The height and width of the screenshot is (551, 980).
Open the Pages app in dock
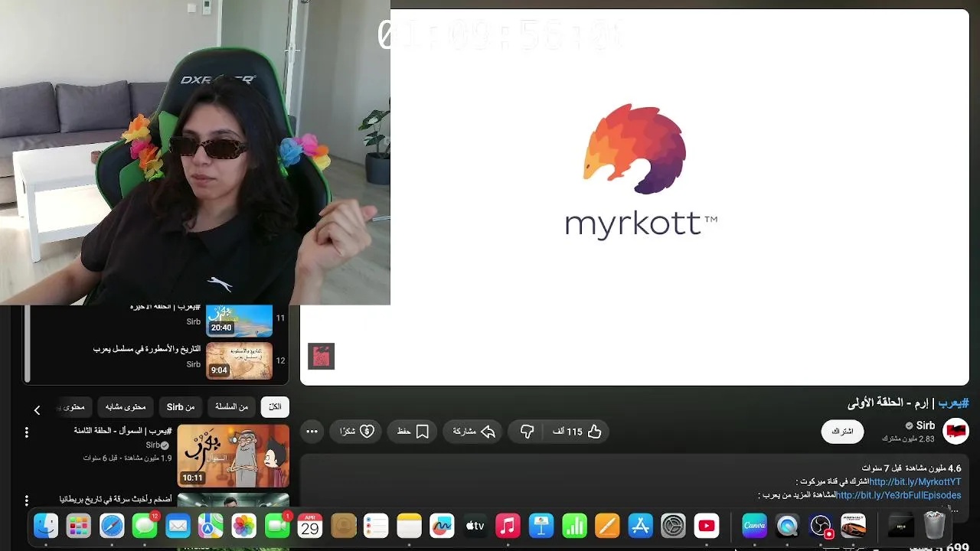click(x=607, y=526)
